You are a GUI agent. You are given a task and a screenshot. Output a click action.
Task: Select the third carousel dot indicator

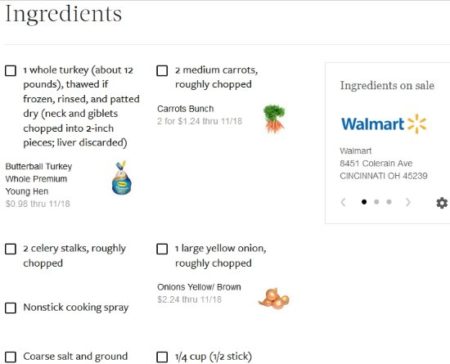pyautogui.click(x=389, y=202)
